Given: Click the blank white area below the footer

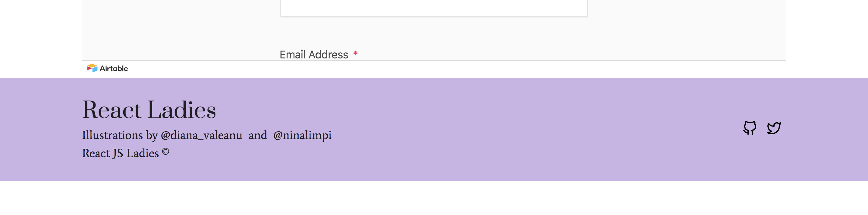Looking at the screenshot, I should click(434, 198).
